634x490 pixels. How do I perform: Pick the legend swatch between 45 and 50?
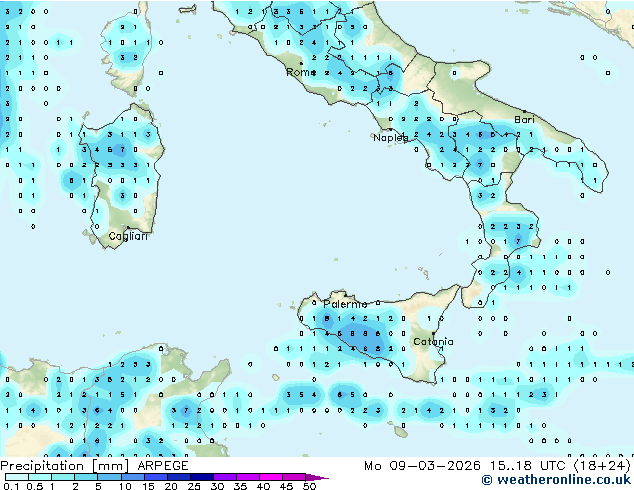tap(294, 477)
